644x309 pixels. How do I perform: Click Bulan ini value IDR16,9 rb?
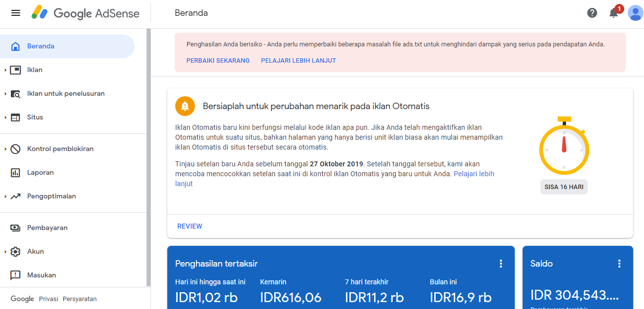pyautogui.click(x=460, y=298)
